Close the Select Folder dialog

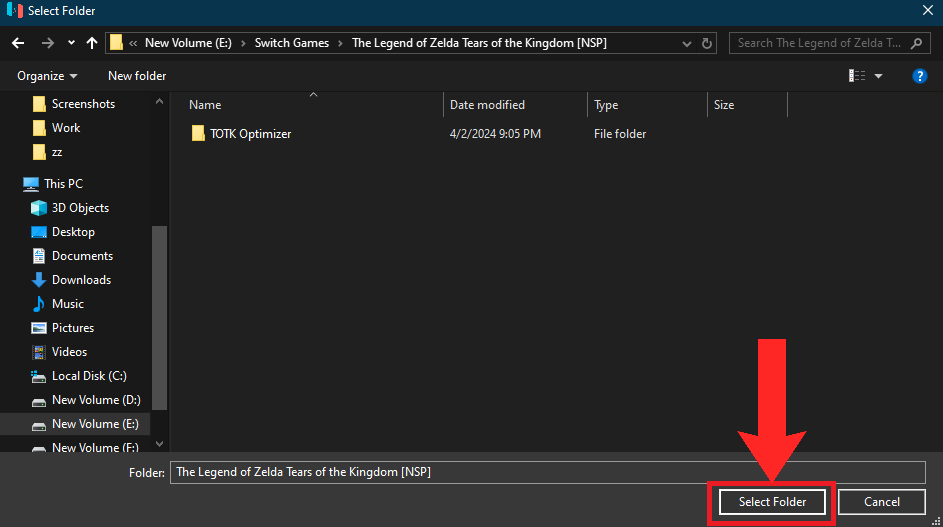click(x=928, y=10)
